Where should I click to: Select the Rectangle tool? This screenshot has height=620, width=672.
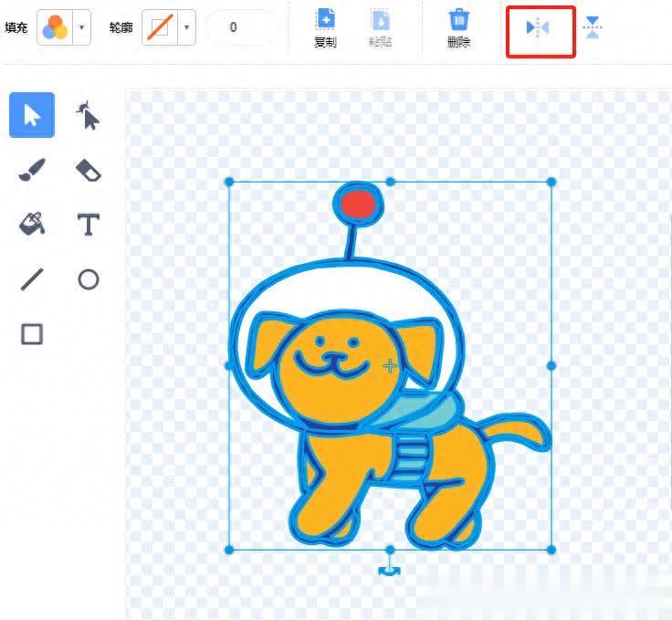32,334
